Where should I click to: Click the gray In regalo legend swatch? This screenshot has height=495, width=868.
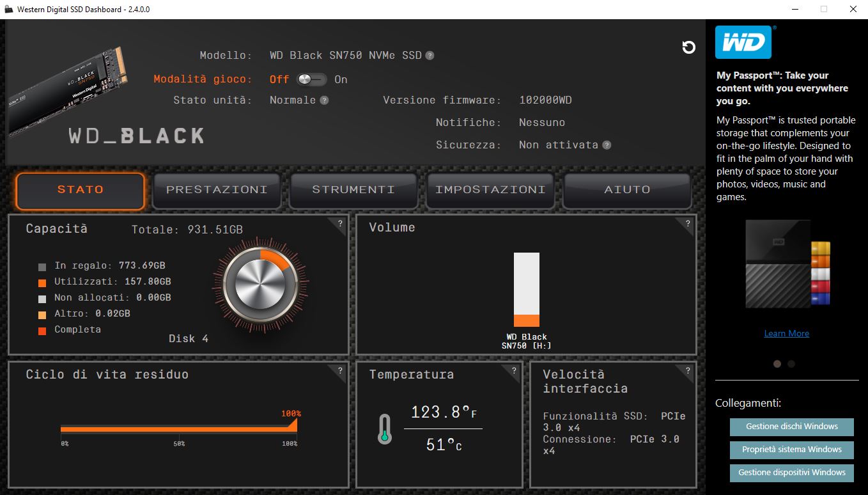(42, 267)
